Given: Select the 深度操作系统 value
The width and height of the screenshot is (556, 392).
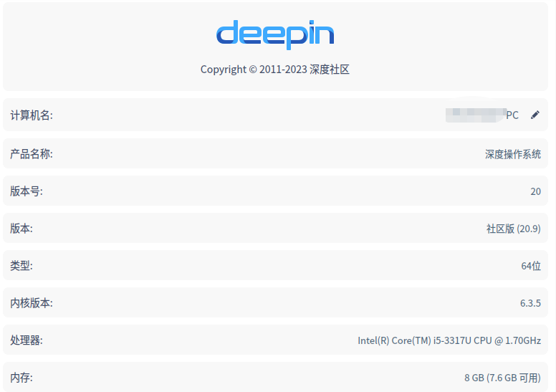Looking at the screenshot, I should [x=513, y=154].
